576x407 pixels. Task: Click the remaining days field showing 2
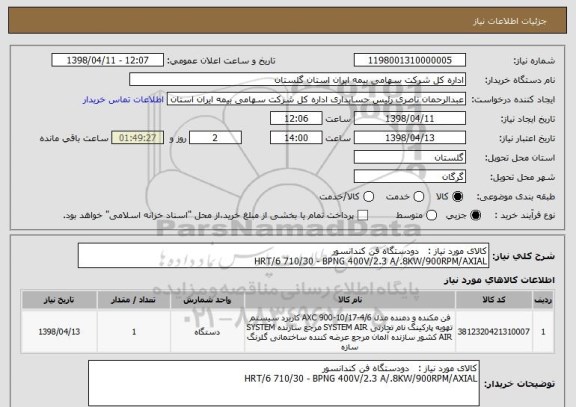click(x=215, y=138)
